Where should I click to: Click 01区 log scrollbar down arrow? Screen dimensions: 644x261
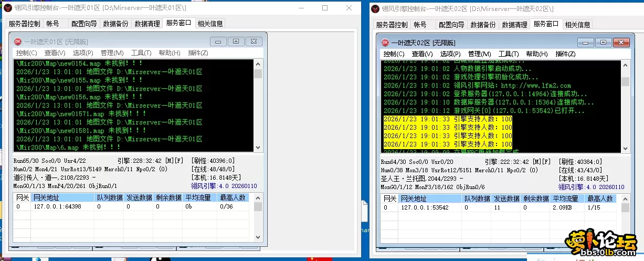tap(258, 148)
